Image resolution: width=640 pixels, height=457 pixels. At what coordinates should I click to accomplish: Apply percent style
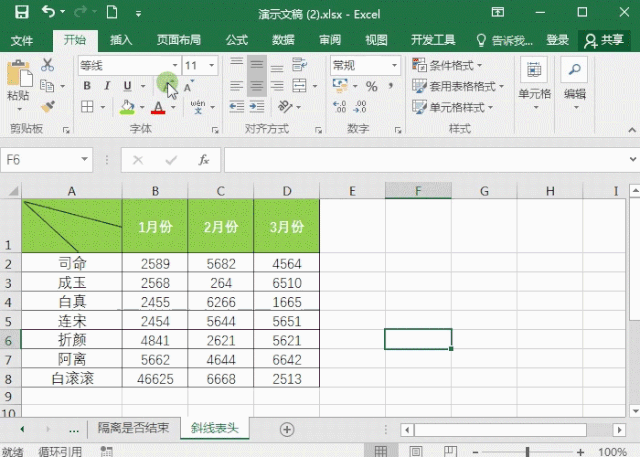pyautogui.click(x=371, y=86)
